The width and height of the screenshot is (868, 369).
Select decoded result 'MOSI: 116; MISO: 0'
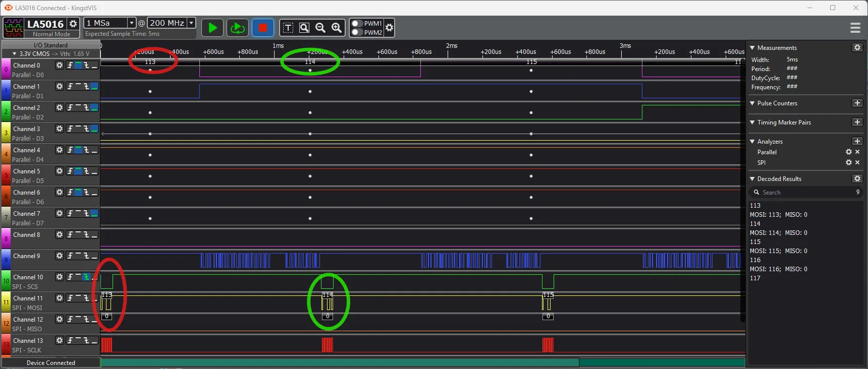(779, 269)
